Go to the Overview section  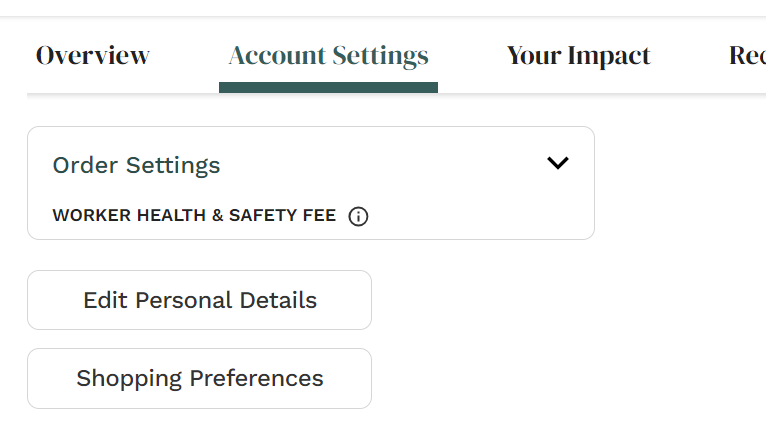pos(93,55)
